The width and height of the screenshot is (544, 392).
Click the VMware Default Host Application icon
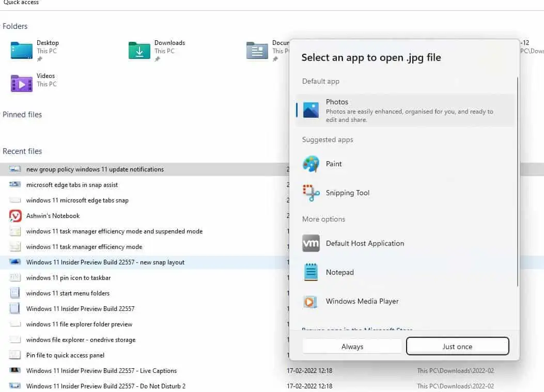(x=311, y=243)
